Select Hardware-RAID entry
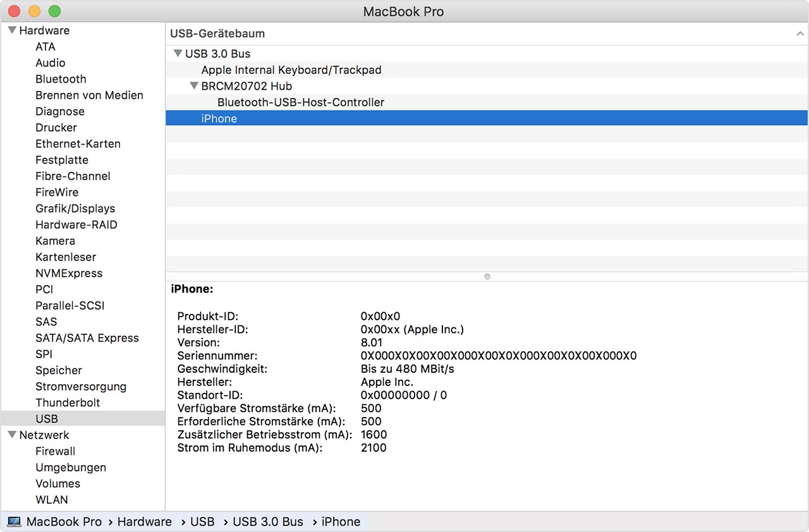The height and width of the screenshot is (532, 809). tap(76, 225)
